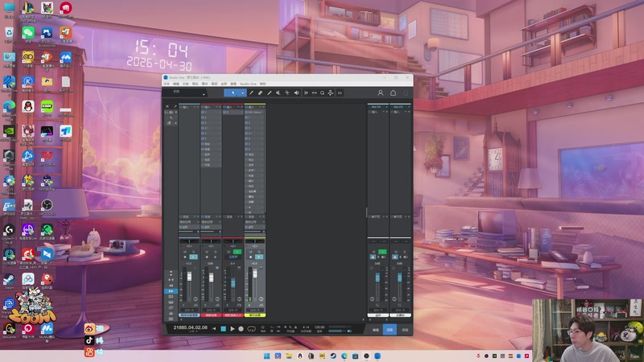Detach the mixer with the arrow icon

[175, 106]
